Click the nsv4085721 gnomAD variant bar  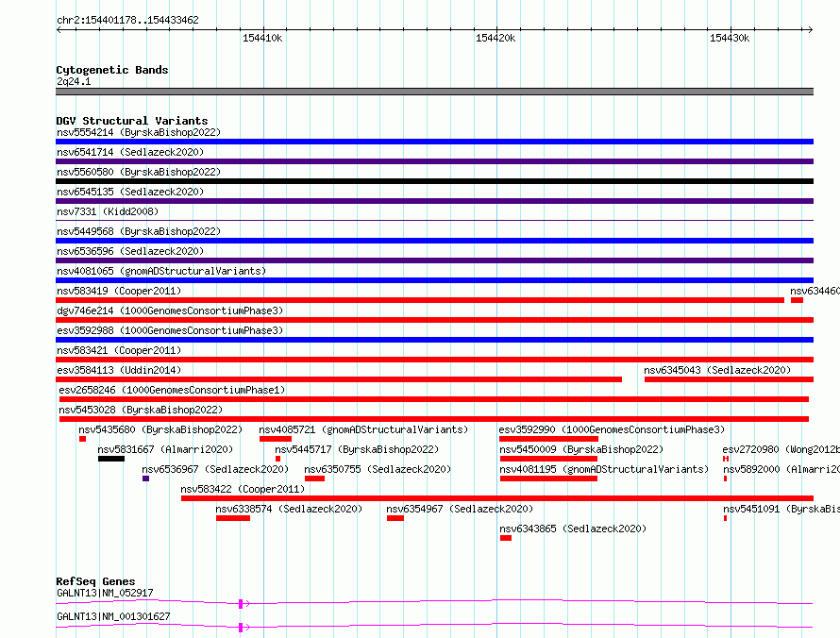(x=275, y=439)
